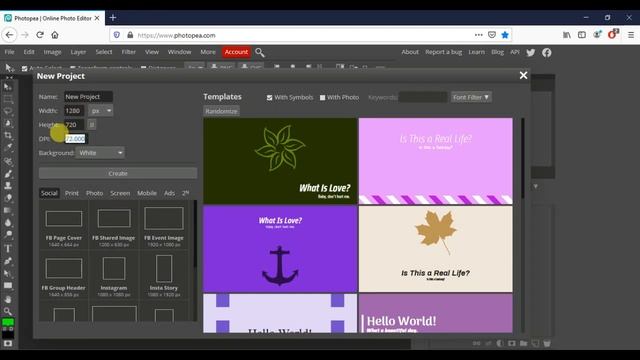
Task: Click green foreground color swatch
Action: [x=8, y=322]
